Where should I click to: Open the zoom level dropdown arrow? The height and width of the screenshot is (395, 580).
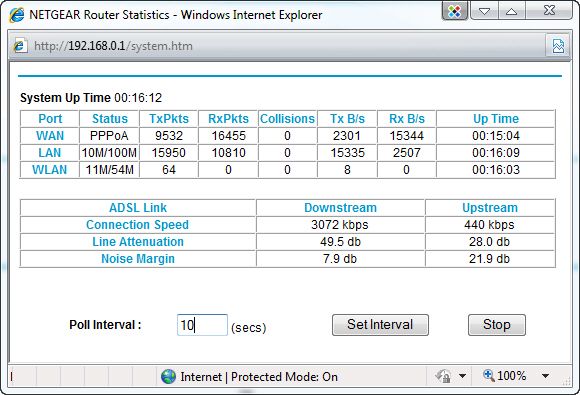[x=545, y=377]
